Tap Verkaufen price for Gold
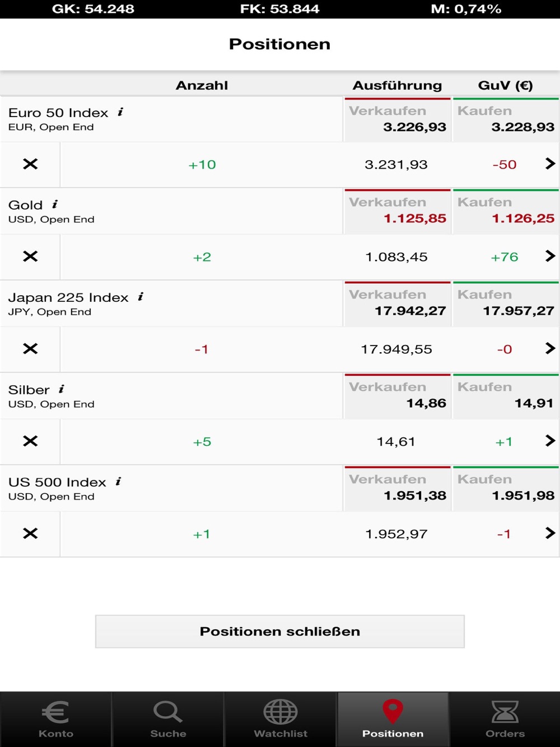Viewport: 560px width, 747px height. coord(398,212)
